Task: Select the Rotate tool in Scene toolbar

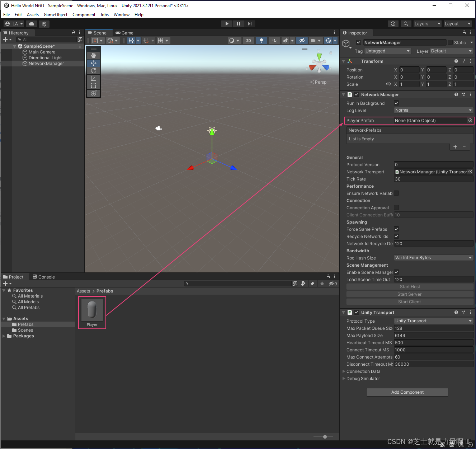Action: 94,71
